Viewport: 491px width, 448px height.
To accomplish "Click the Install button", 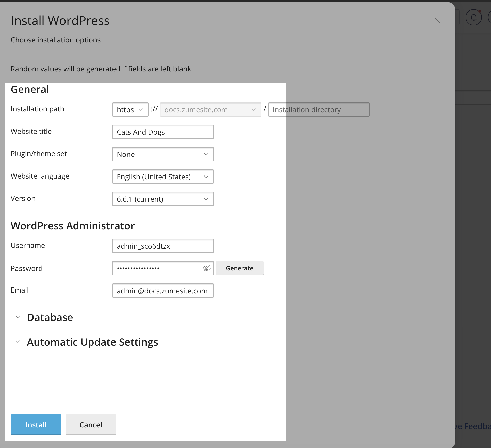I will [36, 425].
